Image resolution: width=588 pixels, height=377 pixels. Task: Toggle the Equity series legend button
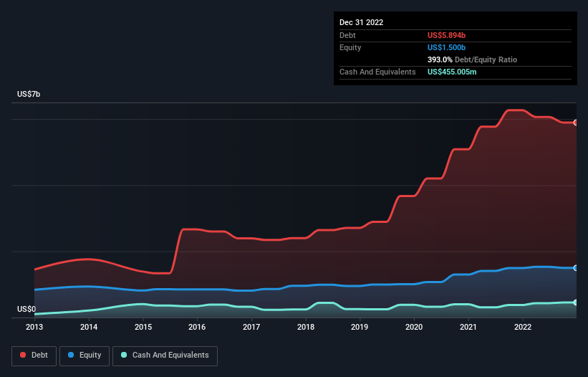click(x=85, y=355)
